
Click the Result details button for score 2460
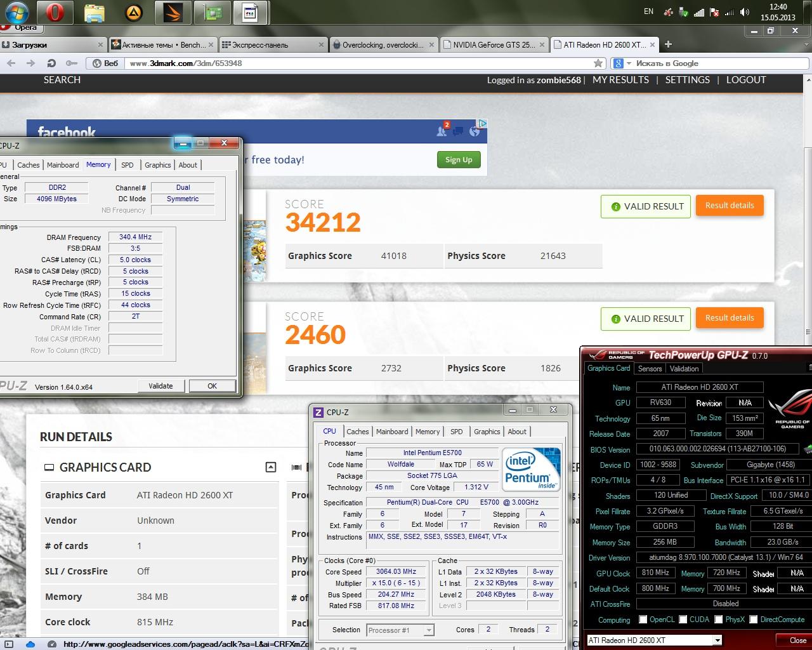[730, 318]
